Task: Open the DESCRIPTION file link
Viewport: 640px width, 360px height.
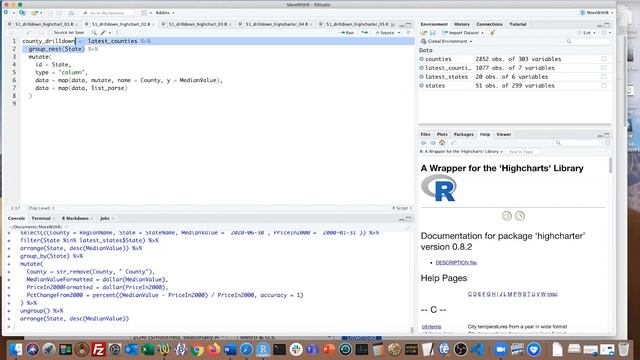Action: click(x=456, y=263)
